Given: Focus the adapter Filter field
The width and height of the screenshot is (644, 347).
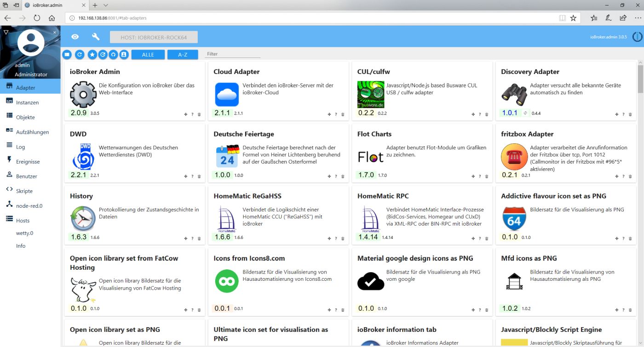Looking at the screenshot, I should click(x=233, y=54).
